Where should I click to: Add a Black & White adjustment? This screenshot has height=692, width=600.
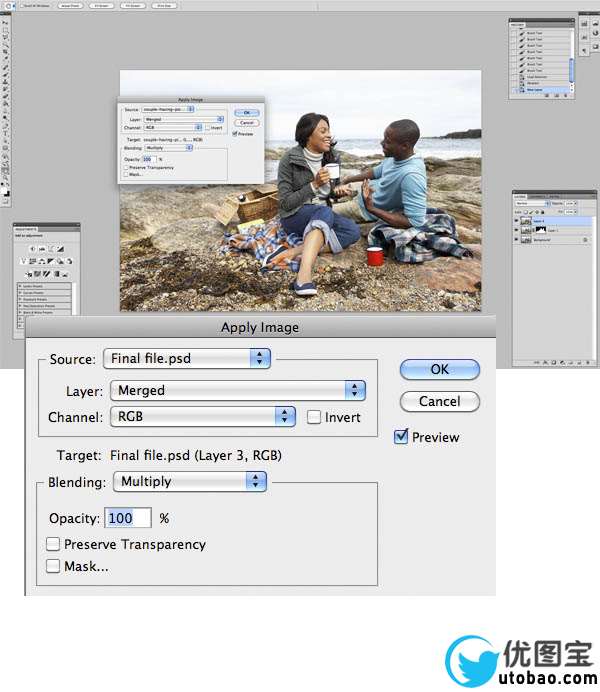[x=51, y=261]
